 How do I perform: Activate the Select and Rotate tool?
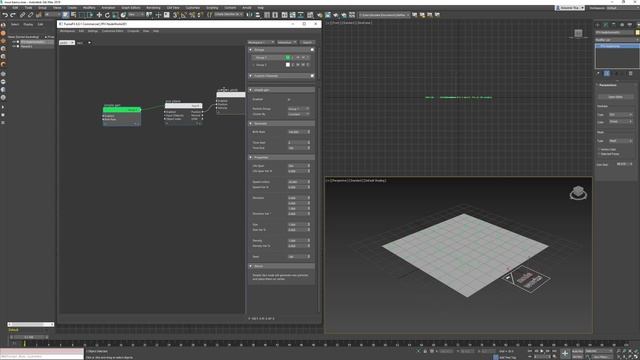[x=107, y=15]
